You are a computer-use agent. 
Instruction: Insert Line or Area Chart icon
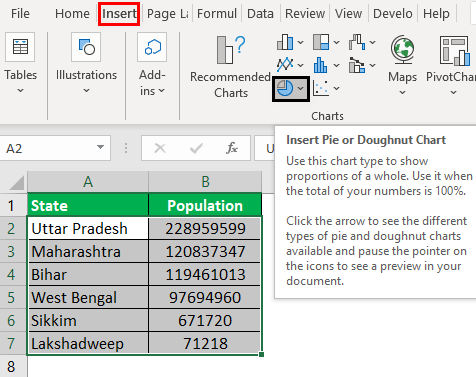285,65
